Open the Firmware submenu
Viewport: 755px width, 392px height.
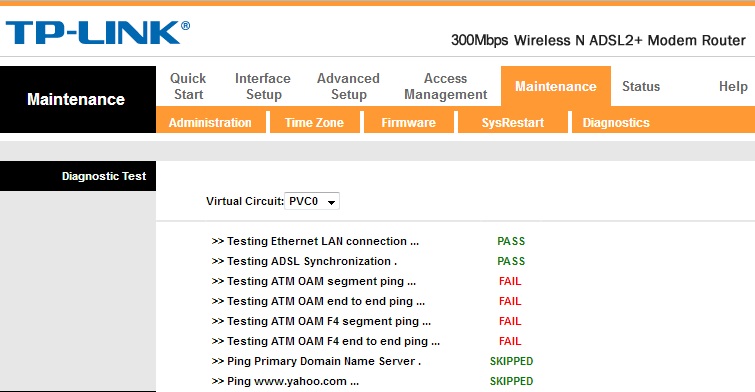pyautogui.click(x=408, y=122)
